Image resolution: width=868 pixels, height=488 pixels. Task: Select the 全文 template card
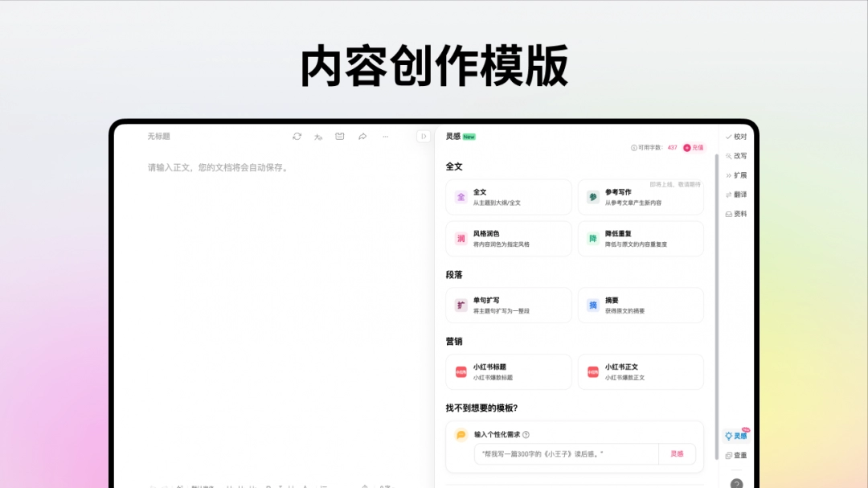(508, 197)
